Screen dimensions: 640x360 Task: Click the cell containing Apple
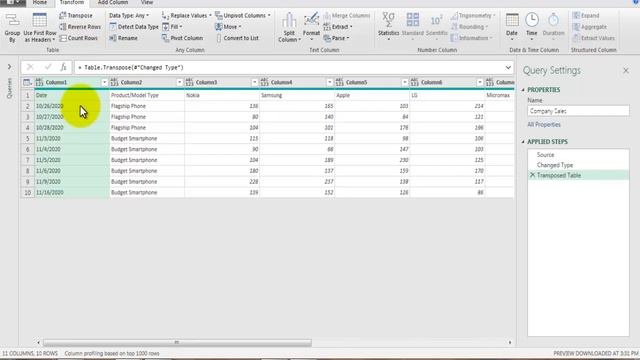tap(372, 95)
